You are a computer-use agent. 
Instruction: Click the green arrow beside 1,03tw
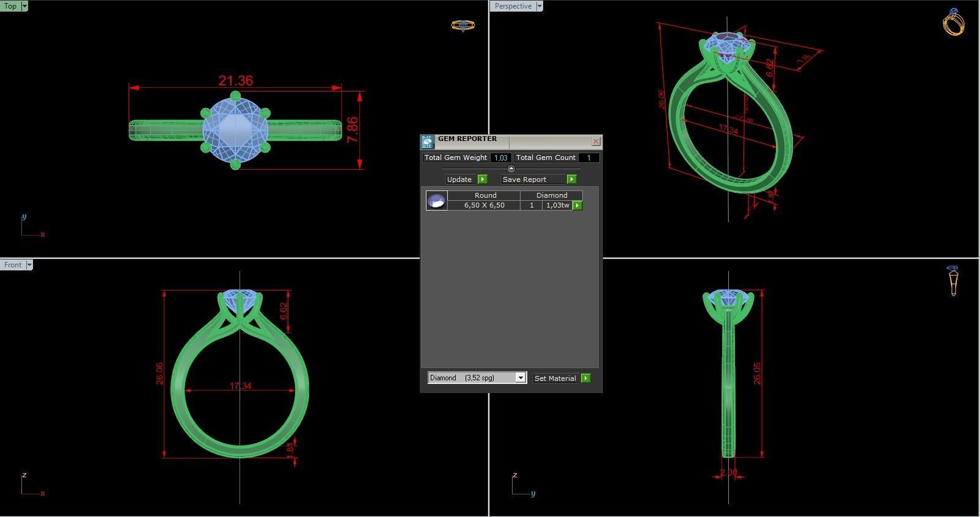[x=577, y=206]
